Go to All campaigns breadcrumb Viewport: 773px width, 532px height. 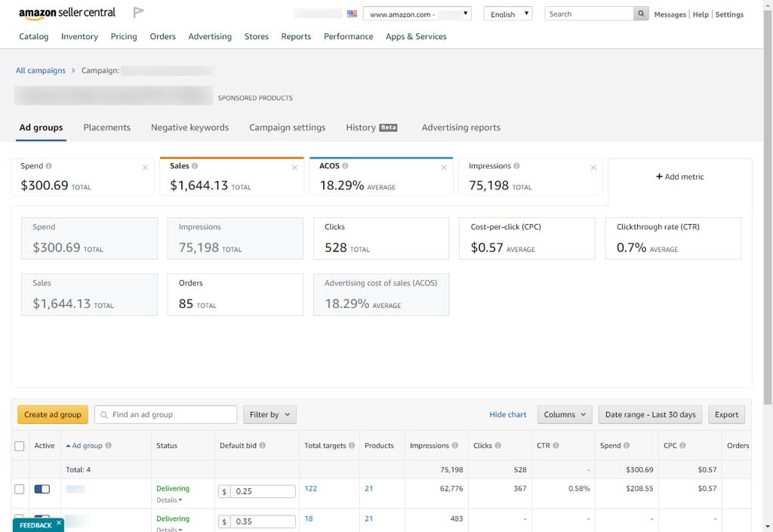click(41, 70)
